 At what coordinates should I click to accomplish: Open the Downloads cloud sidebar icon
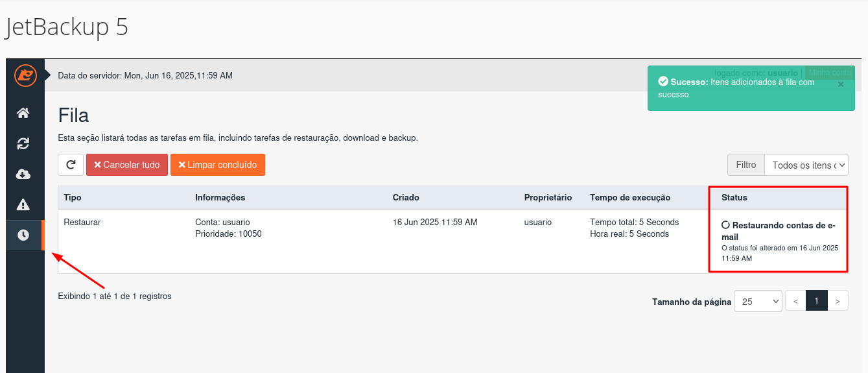[23, 174]
